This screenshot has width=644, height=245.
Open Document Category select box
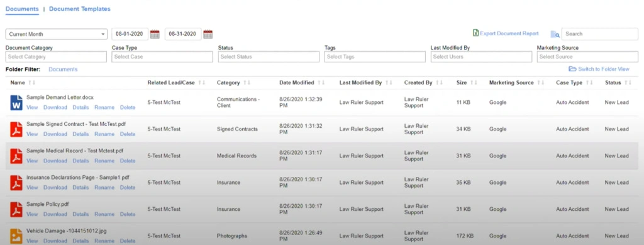coord(56,57)
